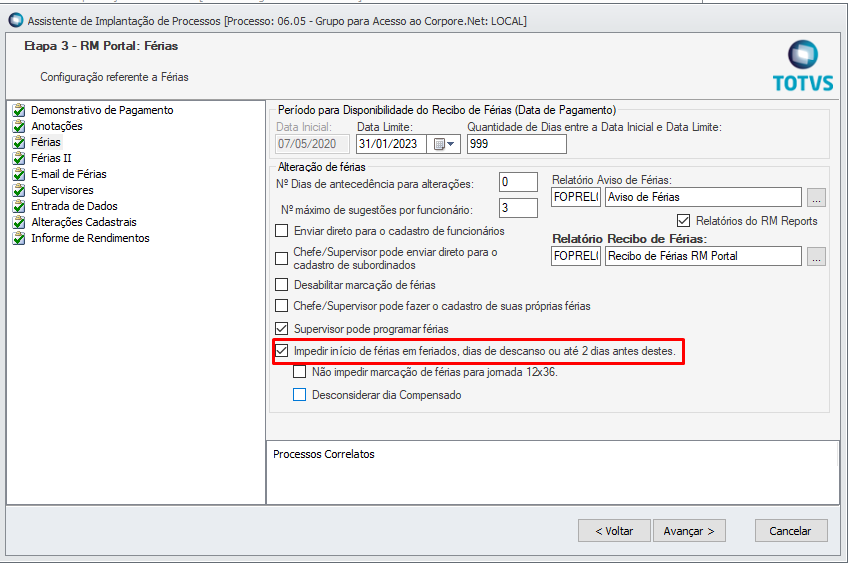Select Demonstrativo de Pagamento step

click(x=102, y=110)
